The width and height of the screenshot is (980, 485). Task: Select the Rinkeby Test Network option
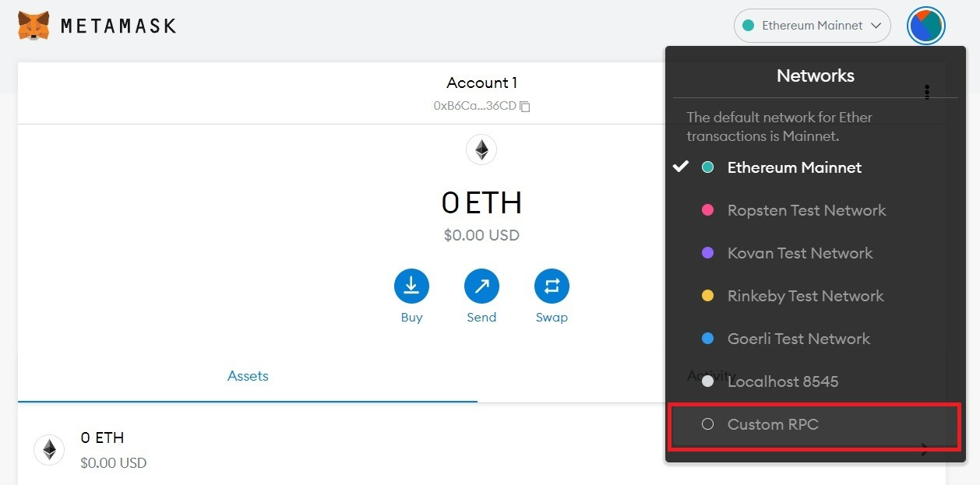(x=805, y=296)
